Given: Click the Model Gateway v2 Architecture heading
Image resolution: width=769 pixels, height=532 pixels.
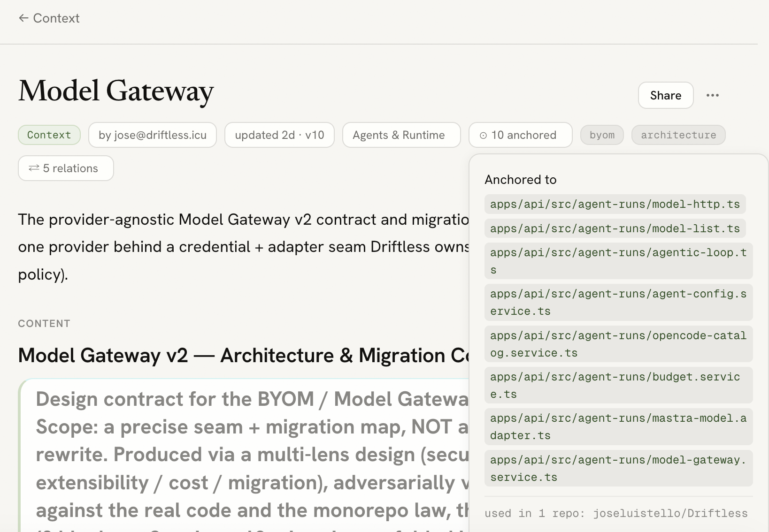Looking at the screenshot, I should click(243, 356).
